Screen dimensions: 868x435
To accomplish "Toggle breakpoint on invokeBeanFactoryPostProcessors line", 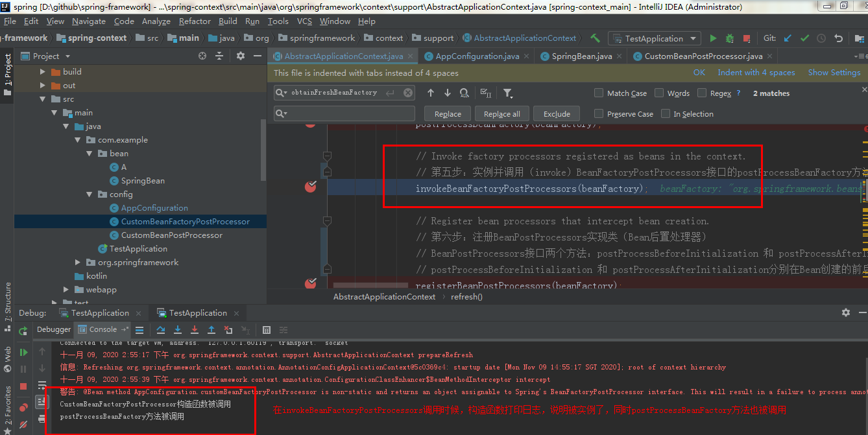I will (311, 187).
